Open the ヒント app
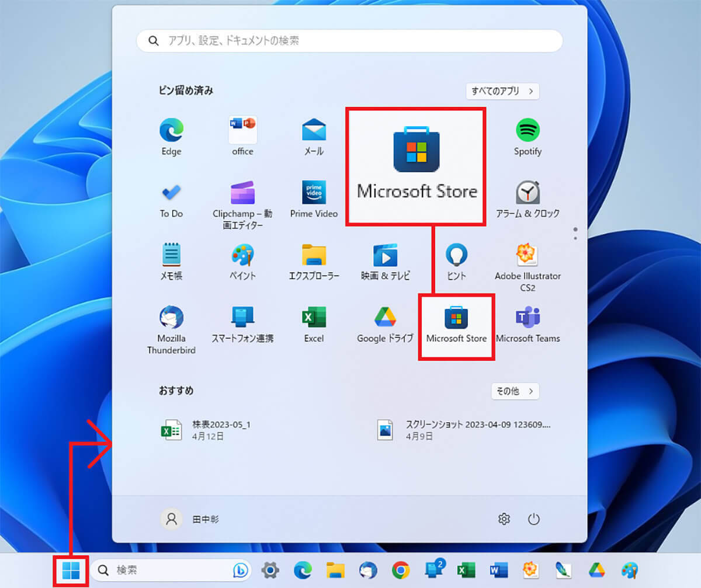Image resolution: width=701 pixels, height=588 pixels. pyautogui.click(x=456, y=261)
